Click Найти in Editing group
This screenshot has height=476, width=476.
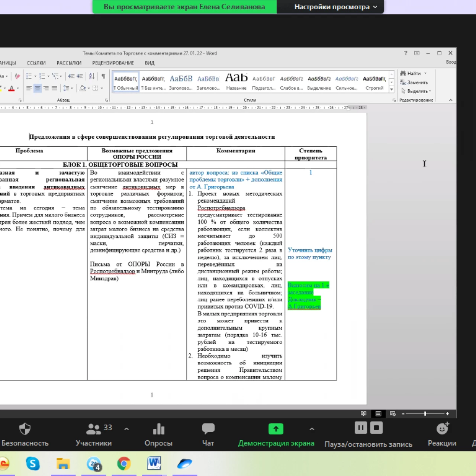tap(410, 73)
